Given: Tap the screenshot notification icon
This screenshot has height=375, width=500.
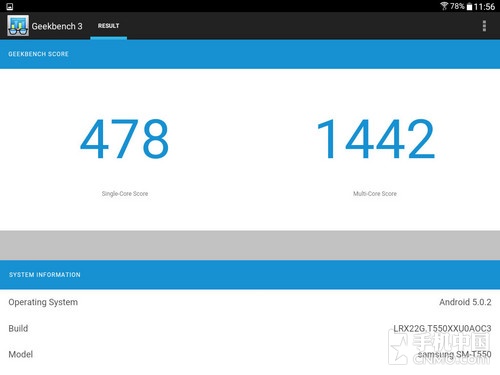Looking at the screenshot, I should tap(10, 6).
